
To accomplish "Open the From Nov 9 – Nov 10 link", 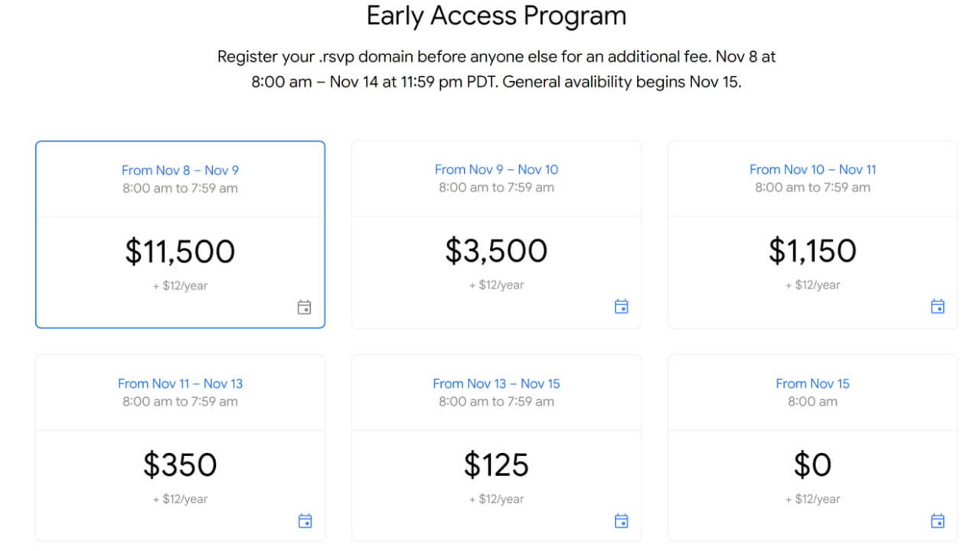I will pyautogui.click(x=496, y=169).
